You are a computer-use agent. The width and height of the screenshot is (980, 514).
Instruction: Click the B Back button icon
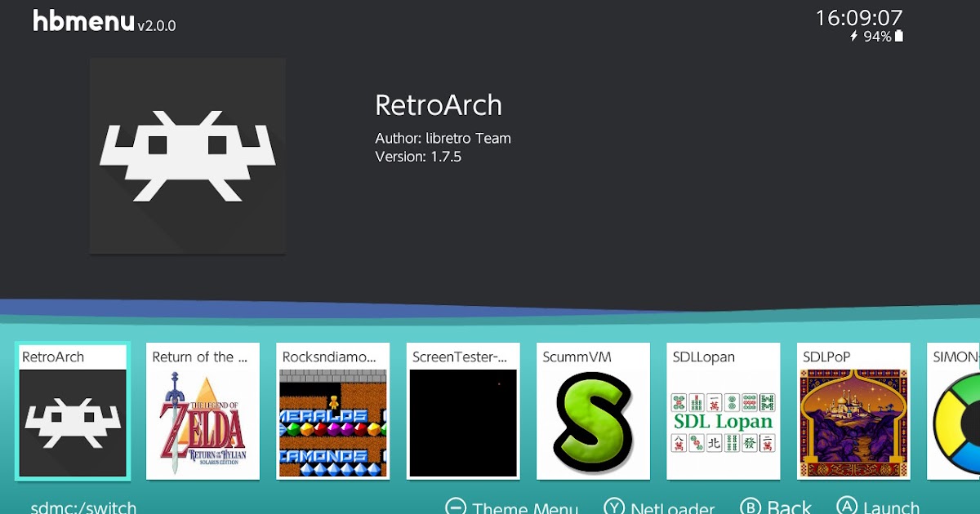[x=751, y=507]
